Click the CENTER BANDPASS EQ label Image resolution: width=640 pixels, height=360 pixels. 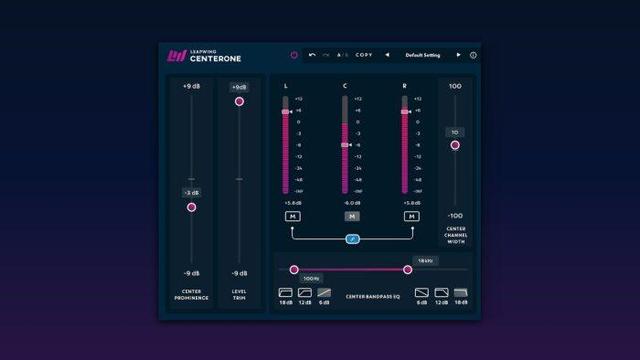373,296
